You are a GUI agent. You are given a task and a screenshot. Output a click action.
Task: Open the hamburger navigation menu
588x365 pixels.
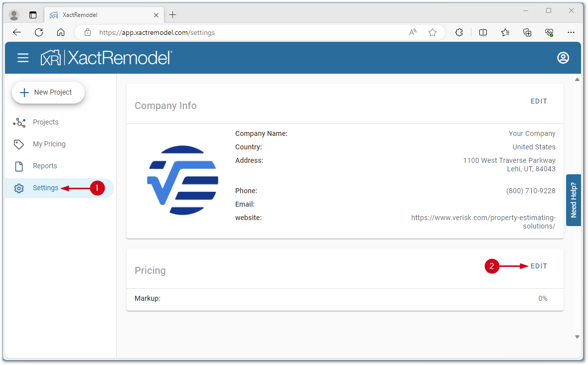[23, 58]
